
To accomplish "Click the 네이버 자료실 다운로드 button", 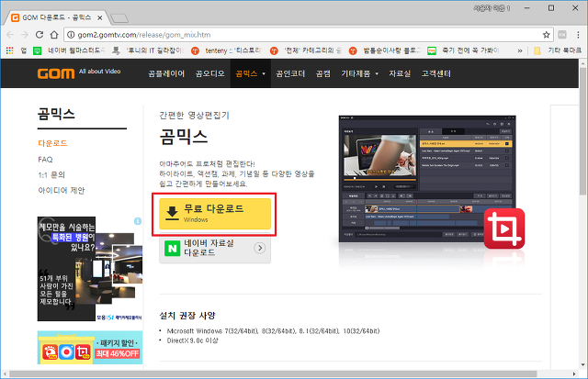I will tap(215, 248).
